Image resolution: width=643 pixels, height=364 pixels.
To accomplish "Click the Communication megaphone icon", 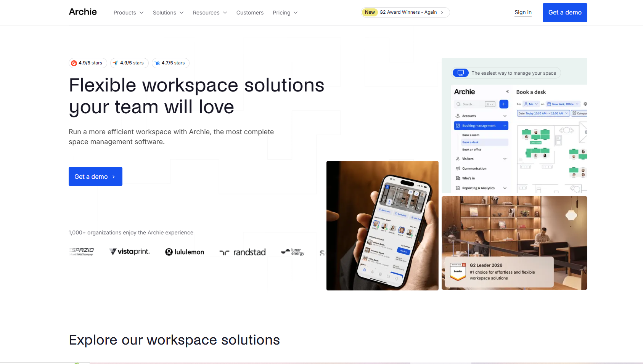I will 458,168.
